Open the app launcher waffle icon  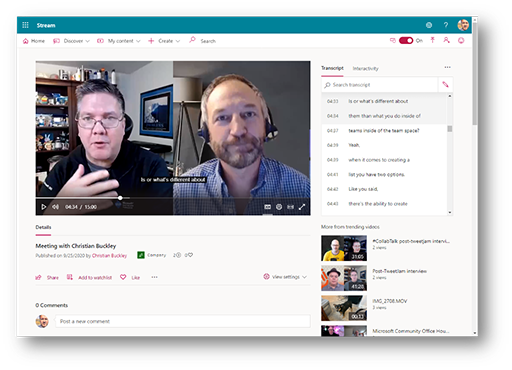click(25, 25)
